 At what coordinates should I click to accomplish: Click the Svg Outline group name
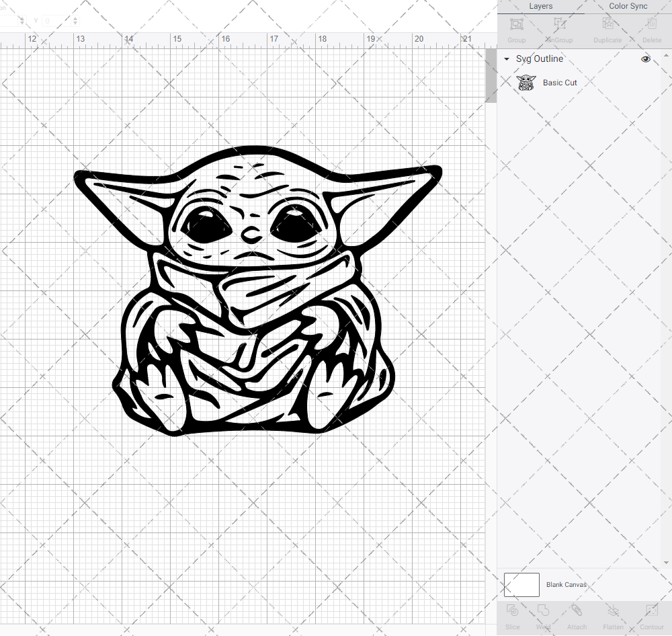click(539, 58)
